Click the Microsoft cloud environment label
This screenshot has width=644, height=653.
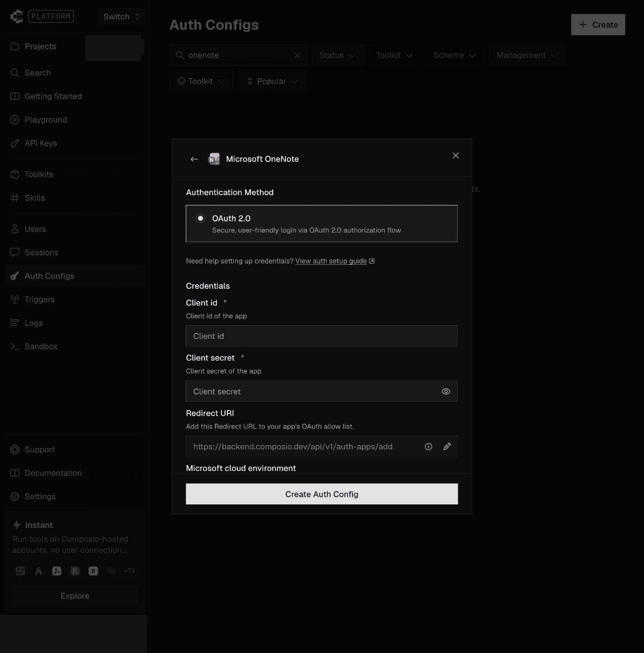[240, 468]
